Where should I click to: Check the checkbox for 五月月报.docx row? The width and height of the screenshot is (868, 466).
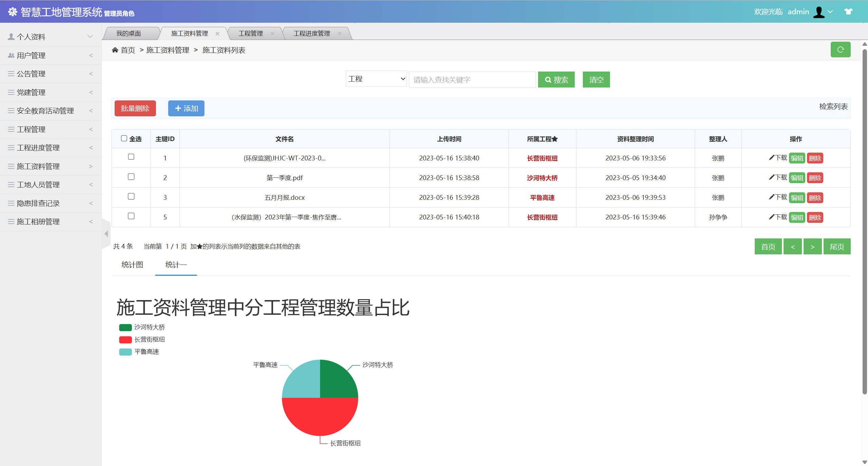[131, 197]
